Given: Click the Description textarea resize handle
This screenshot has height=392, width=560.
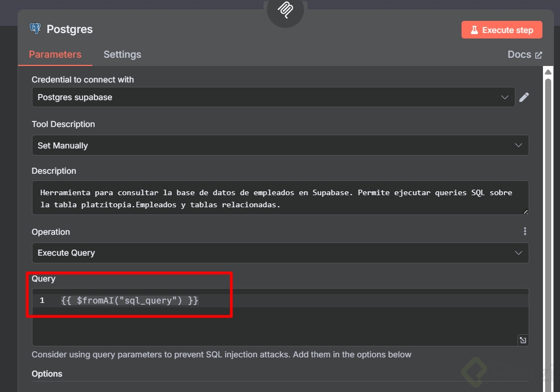Looking at the screenshot, I should [x=525, y=212].
